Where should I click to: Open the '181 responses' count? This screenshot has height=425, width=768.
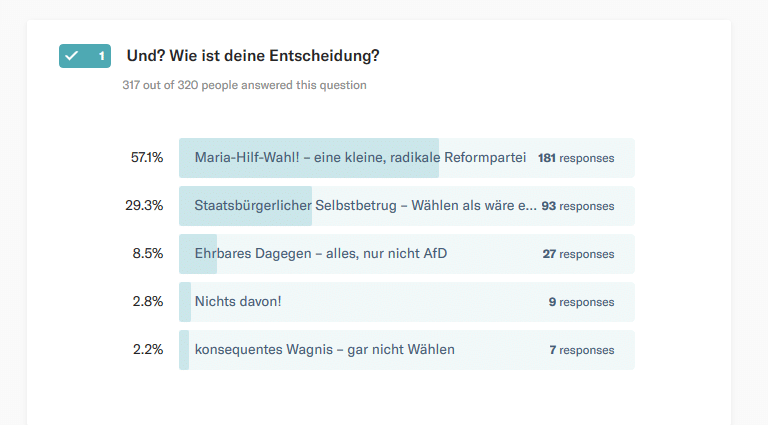576,158
